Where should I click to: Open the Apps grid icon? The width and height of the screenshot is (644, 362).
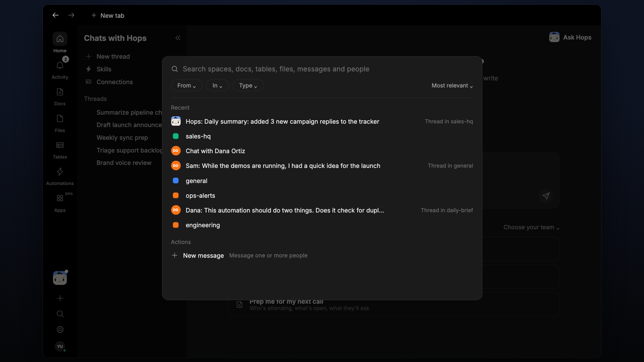60,198
